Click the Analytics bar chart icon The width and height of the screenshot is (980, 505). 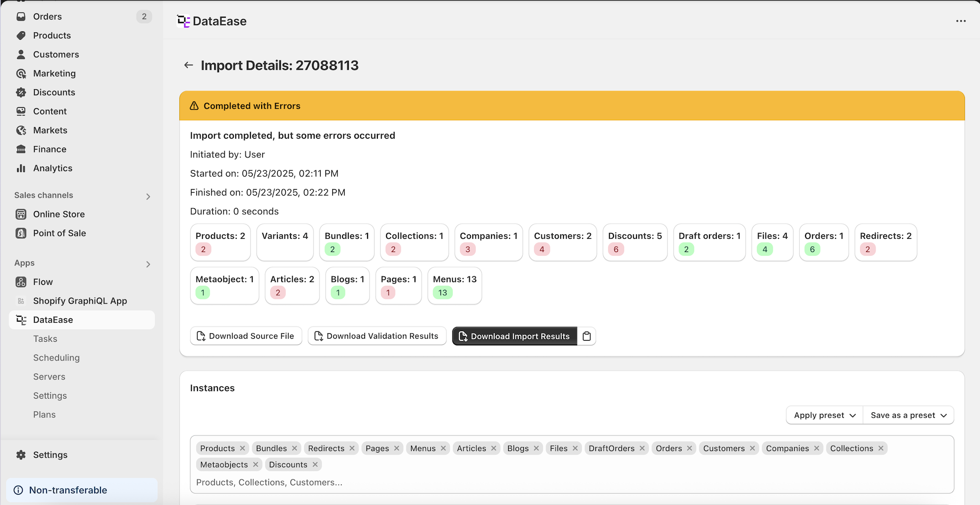[x=21, y=168]
